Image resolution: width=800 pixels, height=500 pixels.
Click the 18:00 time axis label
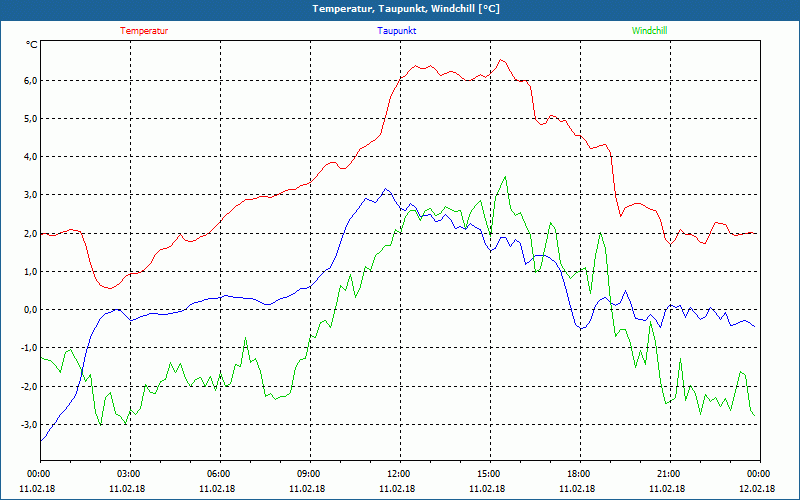tap(578, 474)
